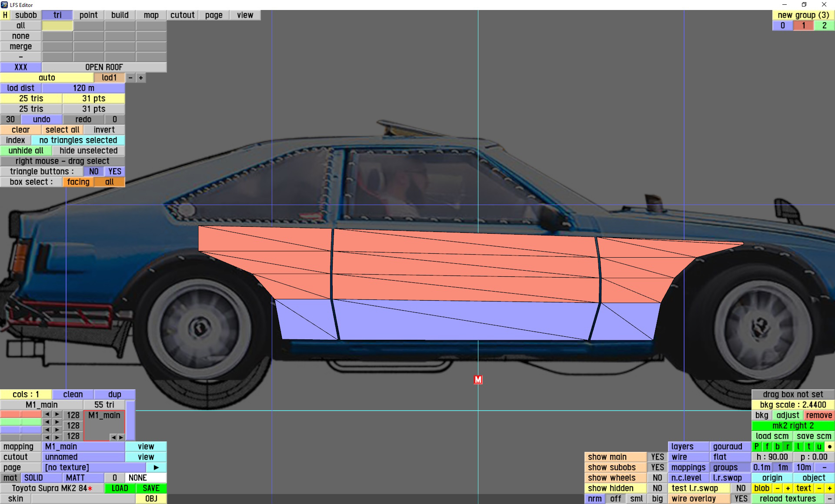Viewport: 835px width, 504px height.
Task: Open the M1_main mapping selector
Action: pos(83,446)
